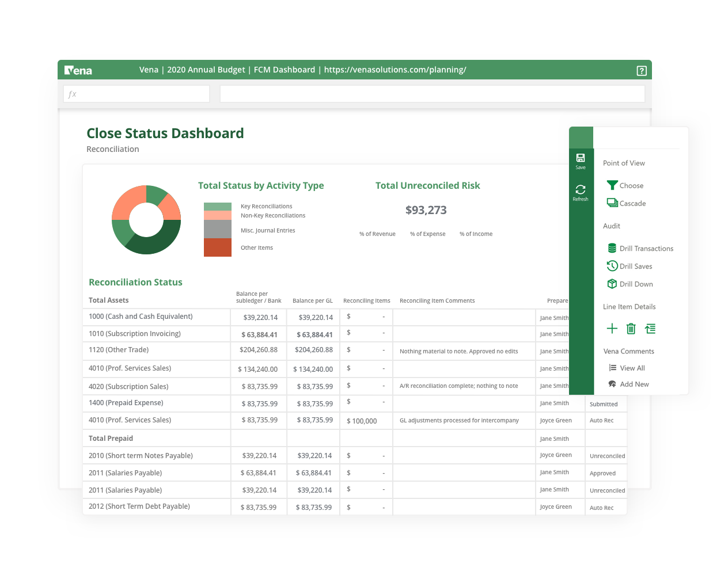Add a new line item with plus icon
The image size is (728, 564).
pyautogui.click(x=612, y=329)
